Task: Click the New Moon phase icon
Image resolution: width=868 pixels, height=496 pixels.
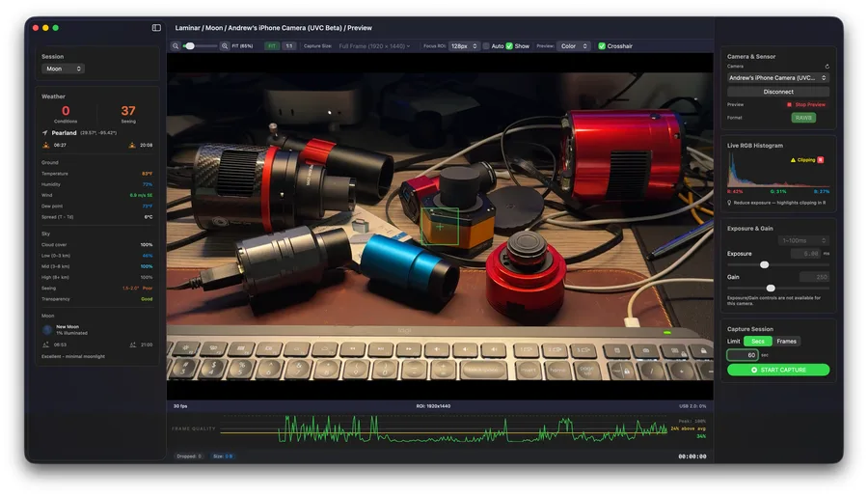Action: click(x=47, y=330)
